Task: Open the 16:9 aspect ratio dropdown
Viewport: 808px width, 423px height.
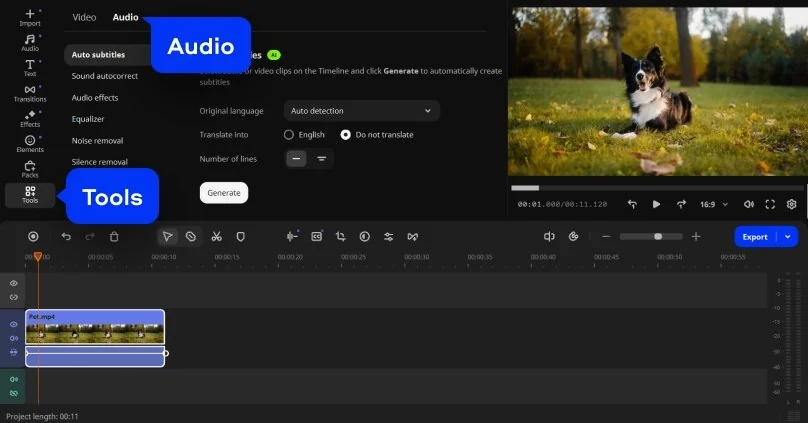Action: (712, 204)
